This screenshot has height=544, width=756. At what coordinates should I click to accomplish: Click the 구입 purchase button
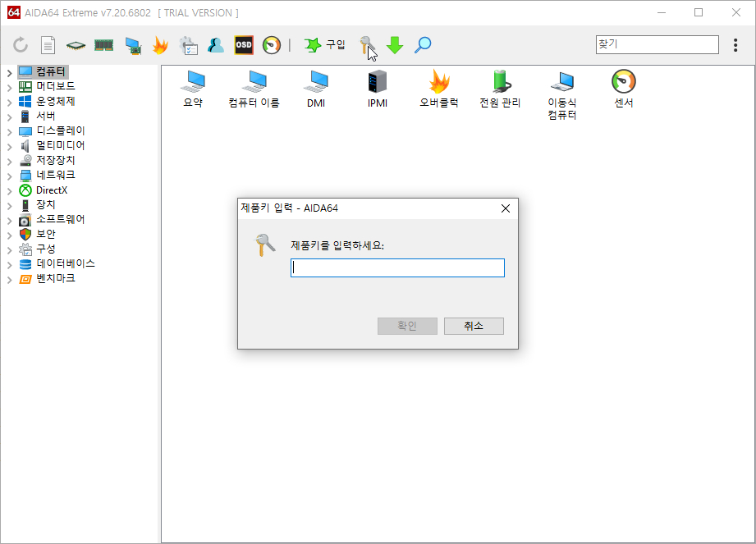click(325, 45)
